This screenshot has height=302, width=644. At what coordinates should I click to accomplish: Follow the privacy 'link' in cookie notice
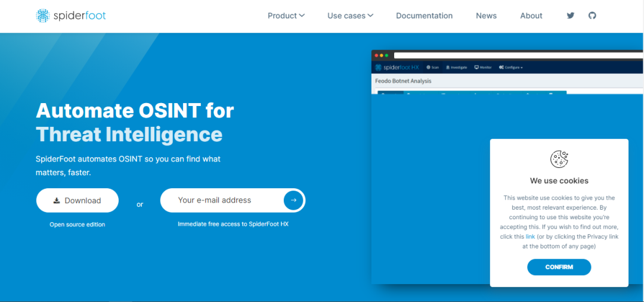(530, 236)
